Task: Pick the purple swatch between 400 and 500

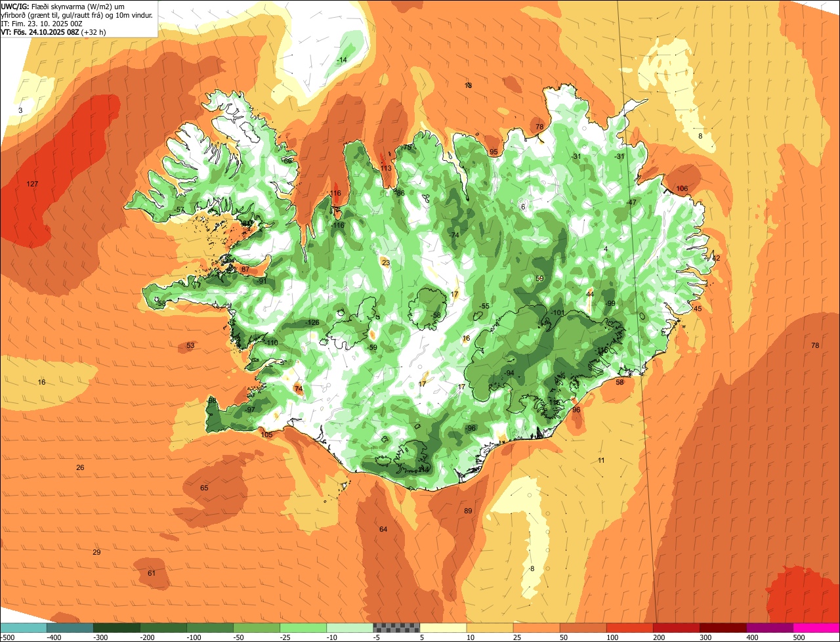Action: (768, 628)
